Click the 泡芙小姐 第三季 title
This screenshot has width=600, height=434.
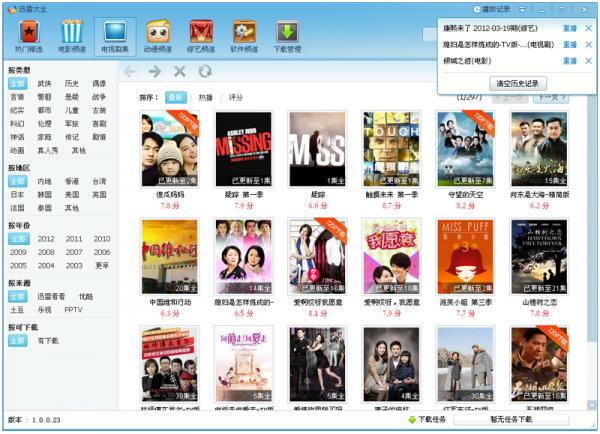[465, 303]
